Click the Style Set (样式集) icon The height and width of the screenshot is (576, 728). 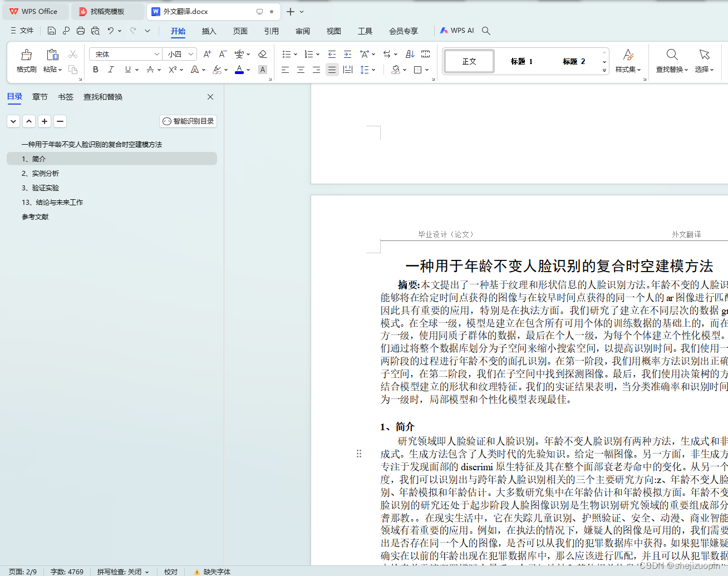[x=628, y=55]
